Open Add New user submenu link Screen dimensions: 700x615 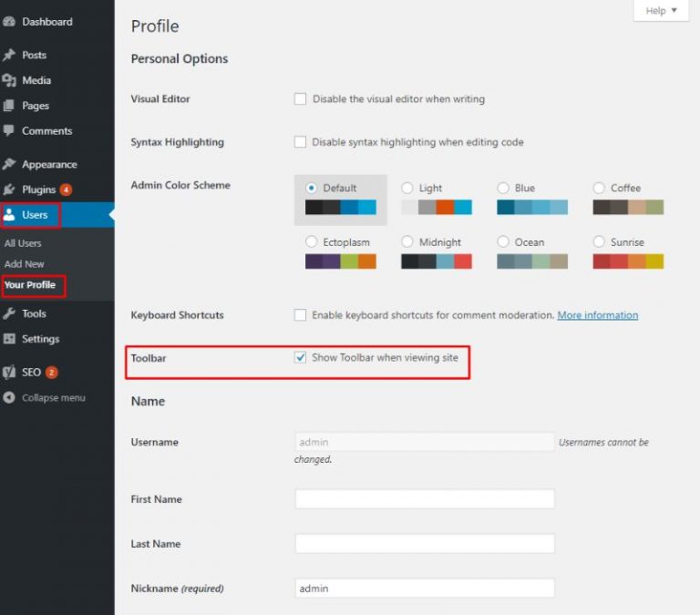pos(24,264)
